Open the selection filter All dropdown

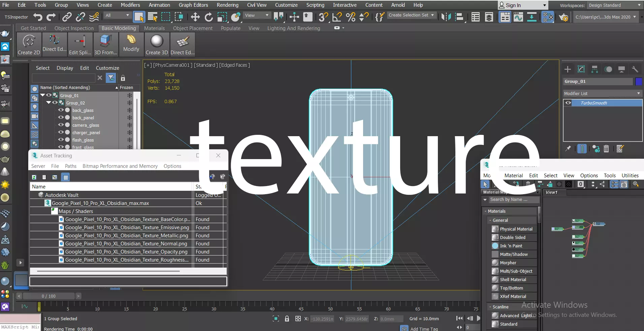click(117, 16)
